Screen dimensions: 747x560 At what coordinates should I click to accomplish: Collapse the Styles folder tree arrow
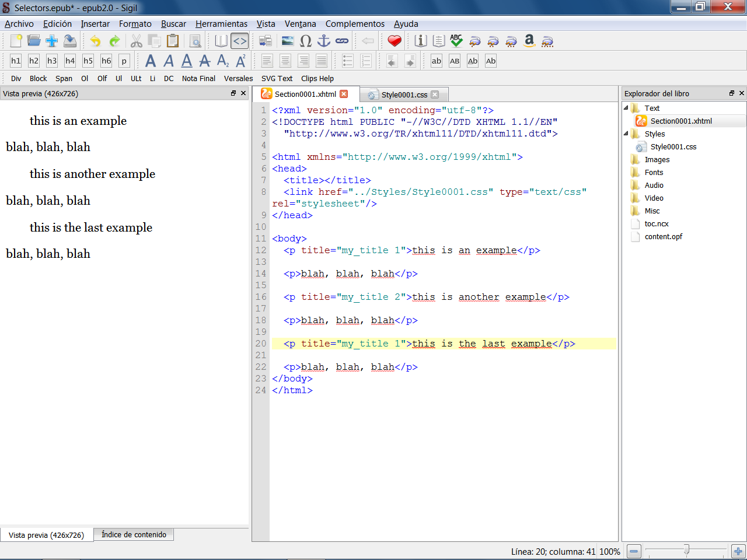626,134
